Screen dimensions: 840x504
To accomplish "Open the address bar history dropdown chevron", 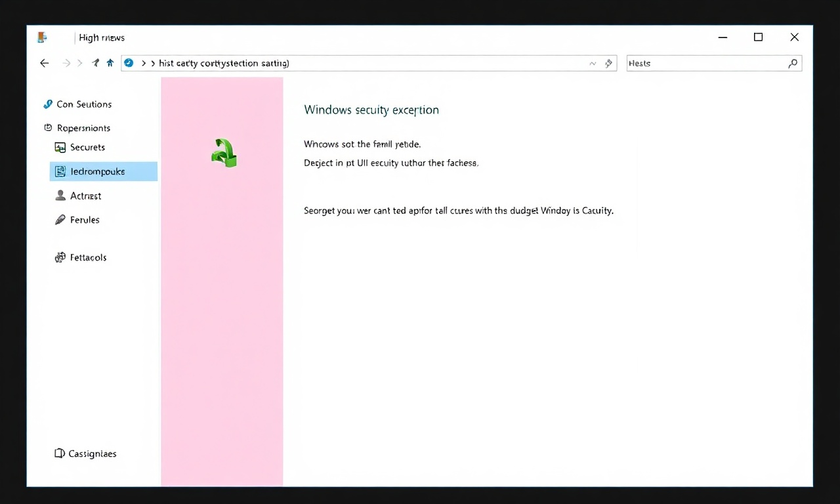I will click(x=593, y=64).
